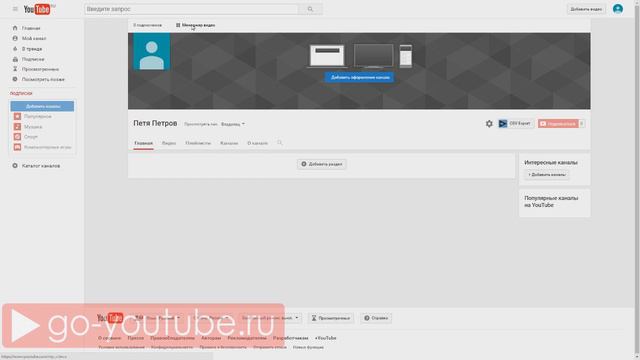Image resolution: width=640 pixels, height=360 pixels.
Task: Click the red 'Подписаться' subscribe button
Action: click(x=558, y=124)
